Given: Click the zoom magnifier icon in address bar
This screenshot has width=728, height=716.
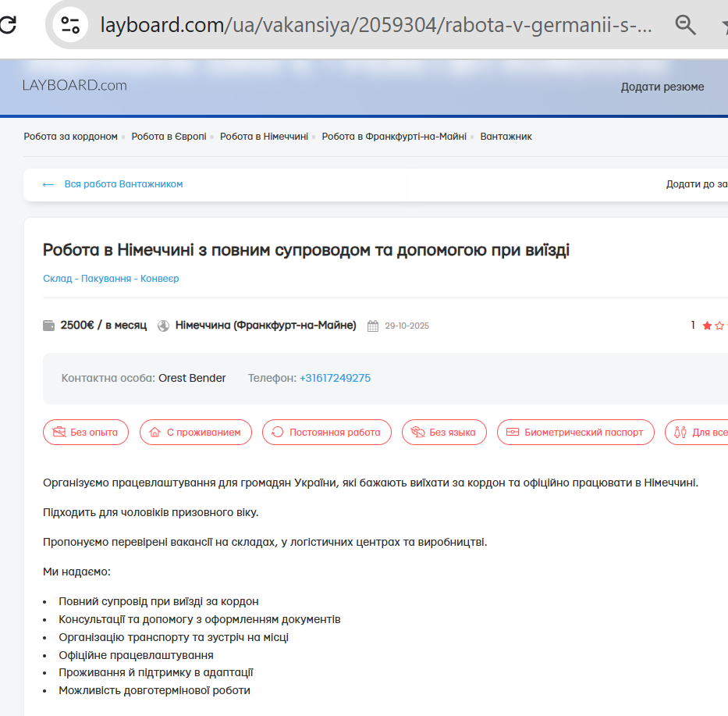Looking at the screenshot, I should click(685, 25).
